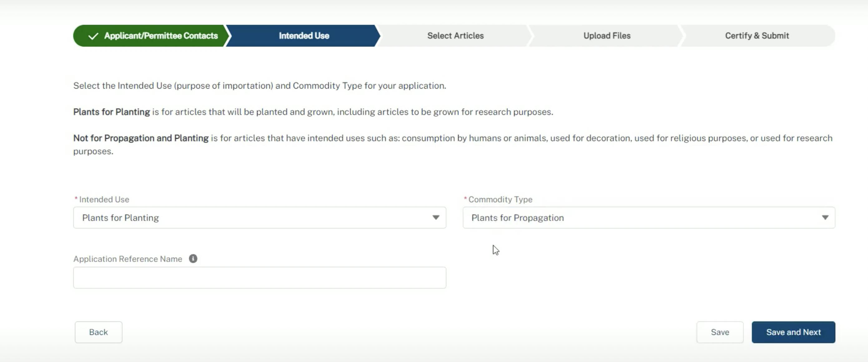The height and width of the screenshot is (362, 868).
Task: Click the Save button
Action: point(720,332)
